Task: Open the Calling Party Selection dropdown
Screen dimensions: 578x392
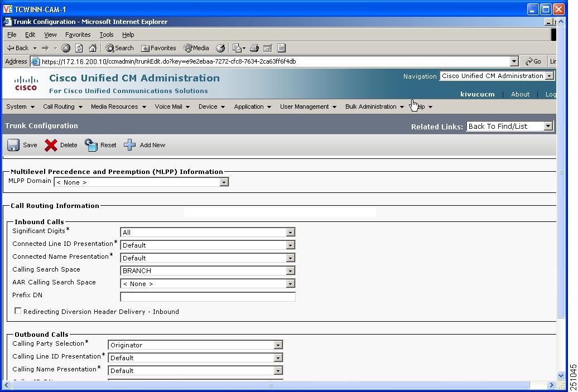Action: point(278,345)
